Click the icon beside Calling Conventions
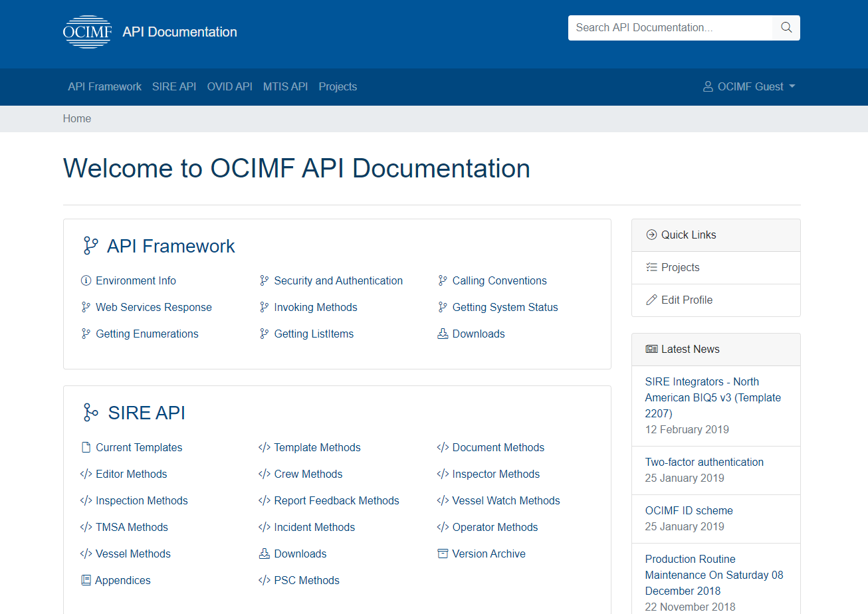 [x=442, y=280]
